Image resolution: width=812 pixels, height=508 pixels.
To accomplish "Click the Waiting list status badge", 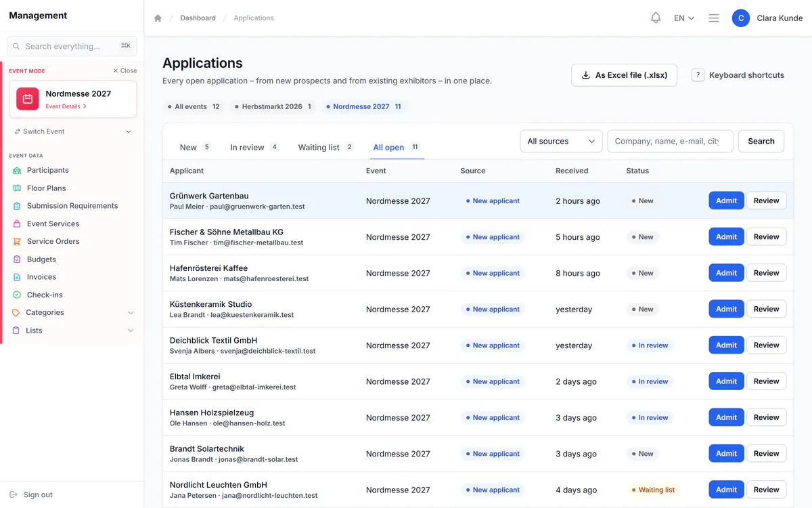I will 653,490.
